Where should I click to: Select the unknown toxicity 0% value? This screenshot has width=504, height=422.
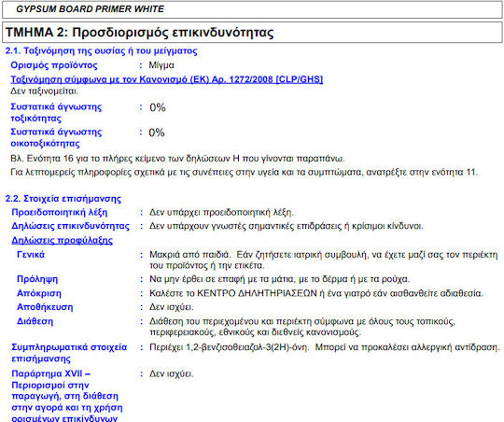(x=158, y=107)
